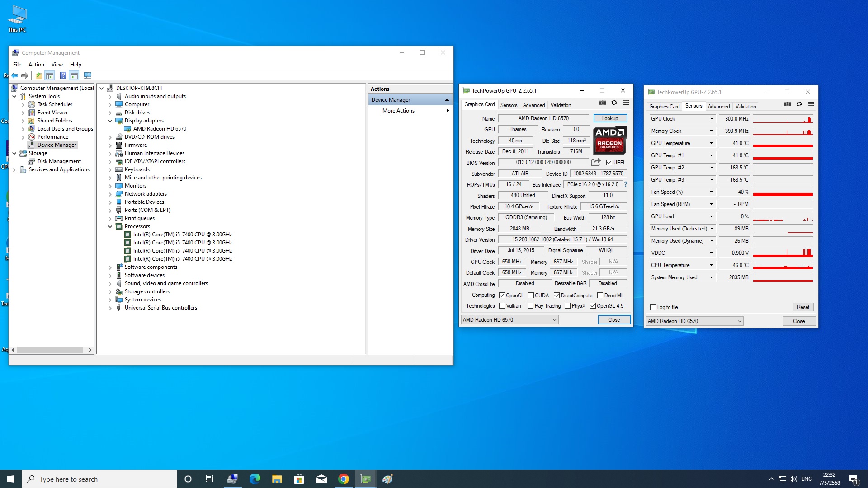Toggle the Vulkan checkbox
This screenshot has width=868, height=488.
502,306
